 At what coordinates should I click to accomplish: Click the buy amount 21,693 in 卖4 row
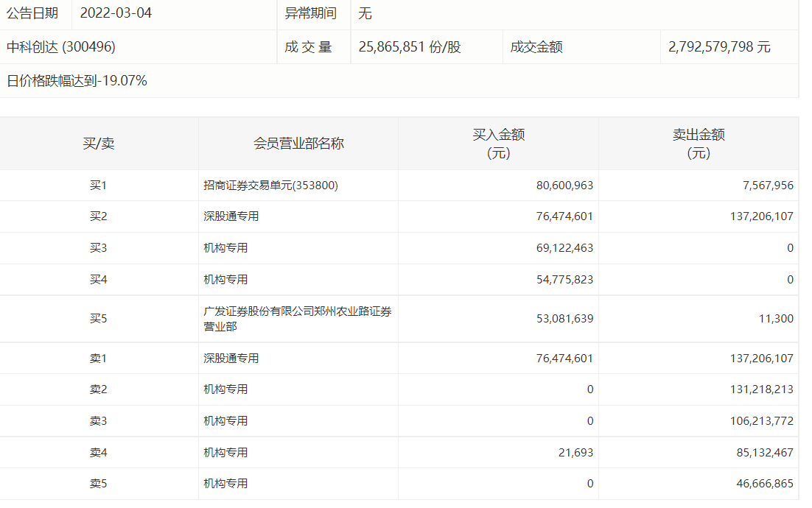point(577,453)
